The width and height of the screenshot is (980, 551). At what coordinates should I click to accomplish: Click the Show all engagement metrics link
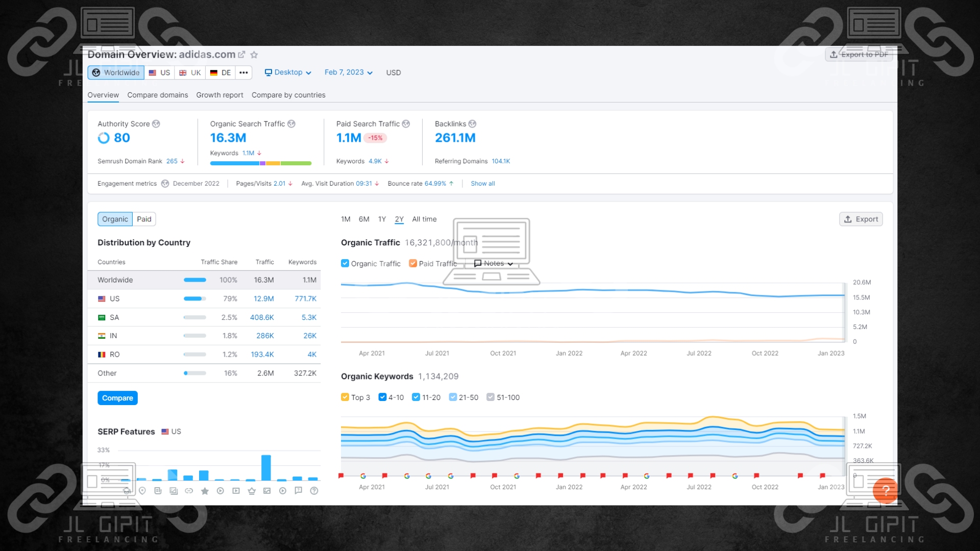[x=482, y=184]
